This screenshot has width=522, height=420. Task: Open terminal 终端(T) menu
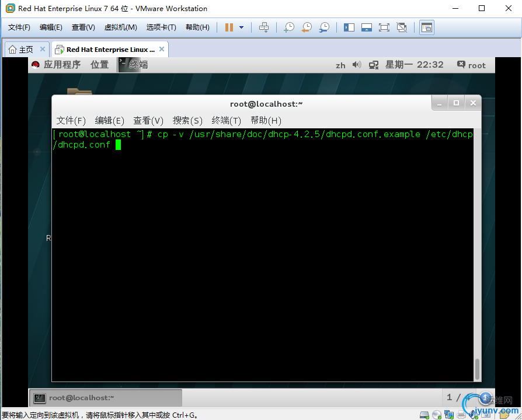(227, 120)
